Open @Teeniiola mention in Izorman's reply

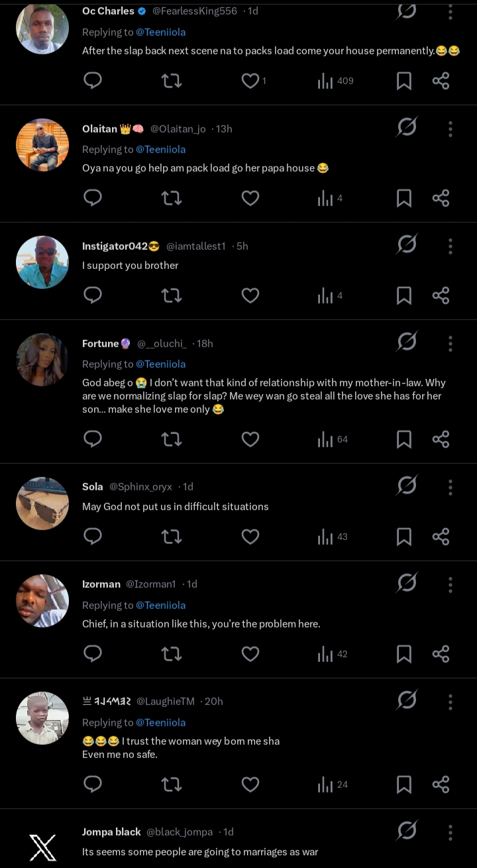pos(160,605)
